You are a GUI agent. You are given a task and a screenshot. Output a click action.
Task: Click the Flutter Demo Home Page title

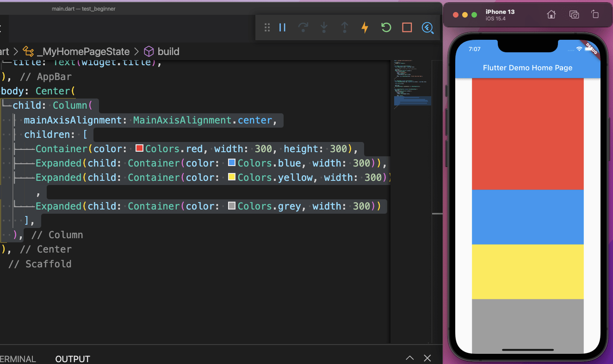528,68
